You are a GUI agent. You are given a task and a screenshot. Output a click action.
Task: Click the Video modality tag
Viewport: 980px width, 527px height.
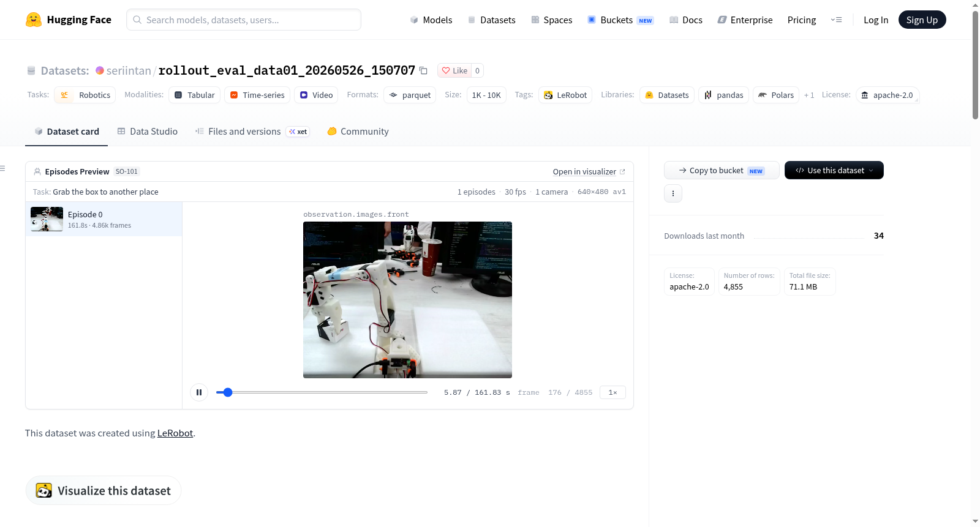click(317, 95)
